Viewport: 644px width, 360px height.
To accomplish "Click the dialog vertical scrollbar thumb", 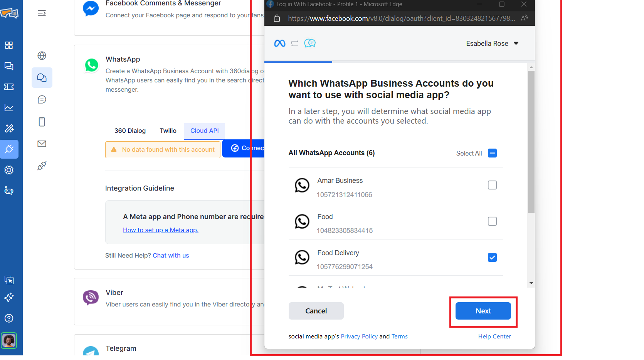I will point(531,142).
